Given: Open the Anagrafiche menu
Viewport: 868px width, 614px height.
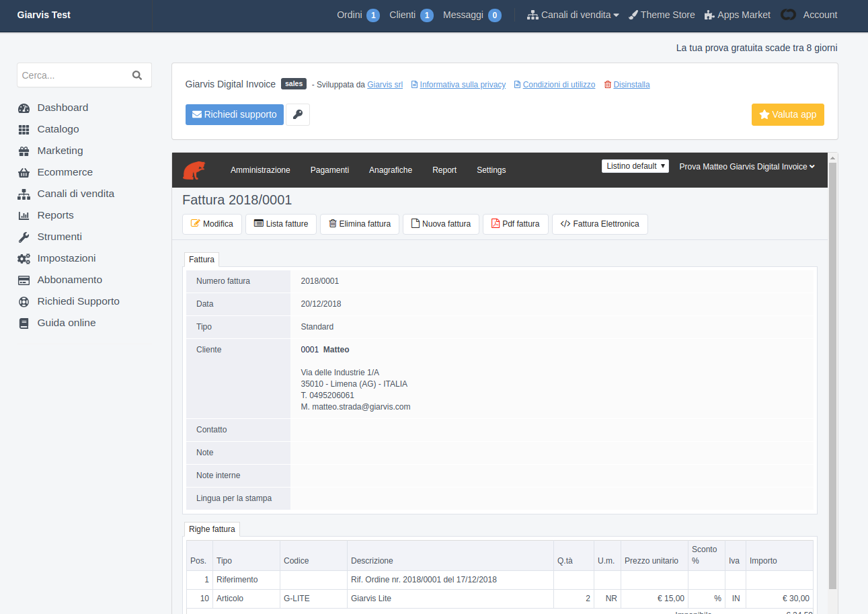Looking at the screenshot, I should pos(391,170).
